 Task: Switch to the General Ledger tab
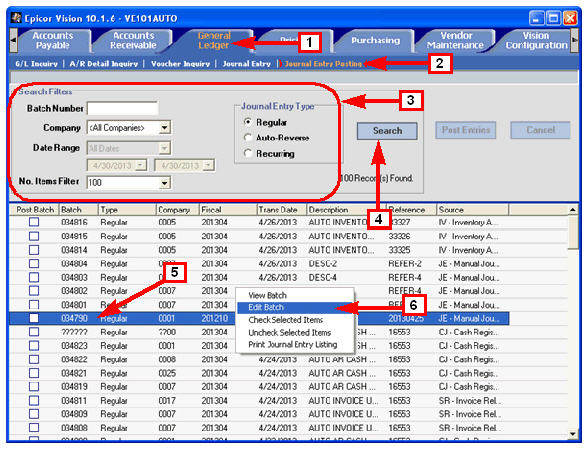click(214, 40)
